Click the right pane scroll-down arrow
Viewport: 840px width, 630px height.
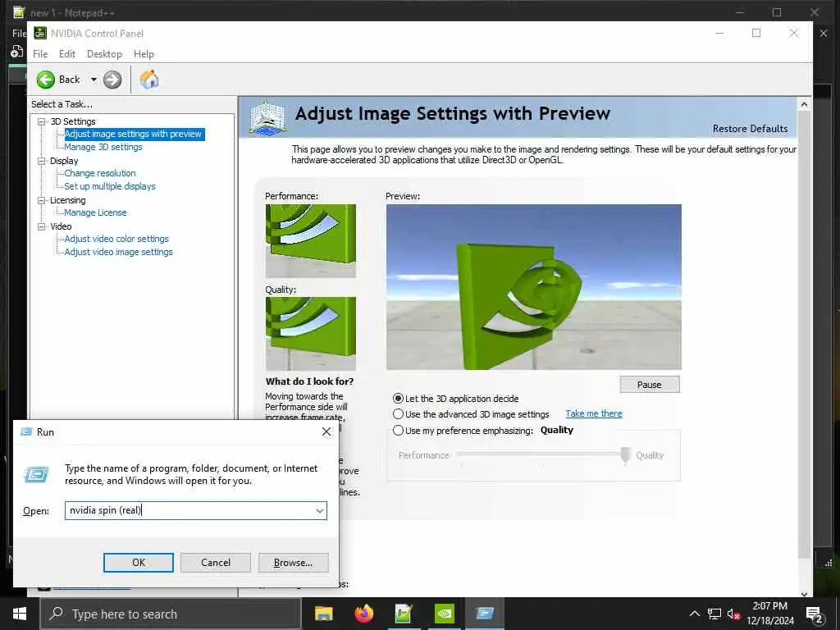click(x=804, y=592)
